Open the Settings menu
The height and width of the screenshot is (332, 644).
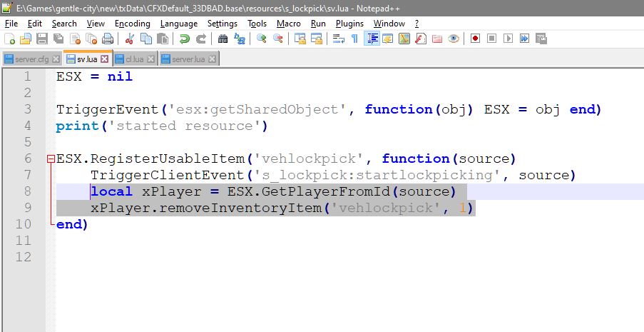tap(223, 24)
